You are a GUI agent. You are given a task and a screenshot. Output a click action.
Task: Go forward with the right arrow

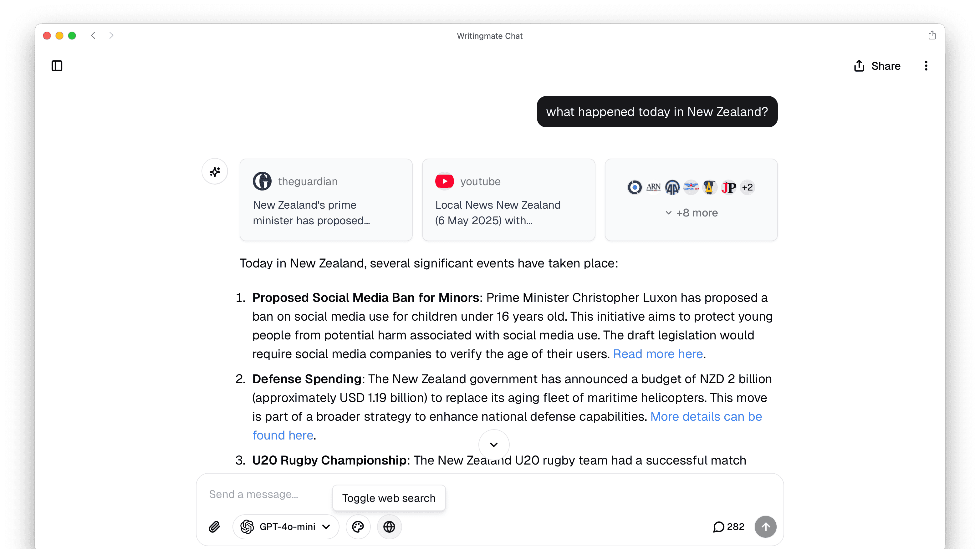111,35
